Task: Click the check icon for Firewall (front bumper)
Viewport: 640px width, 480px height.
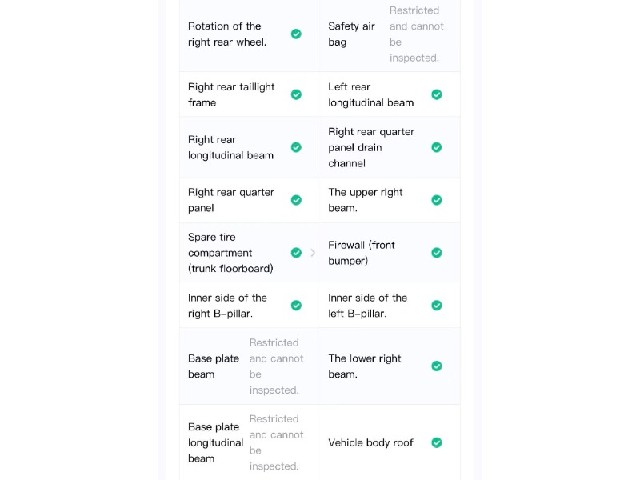Action: coord(437,253)
